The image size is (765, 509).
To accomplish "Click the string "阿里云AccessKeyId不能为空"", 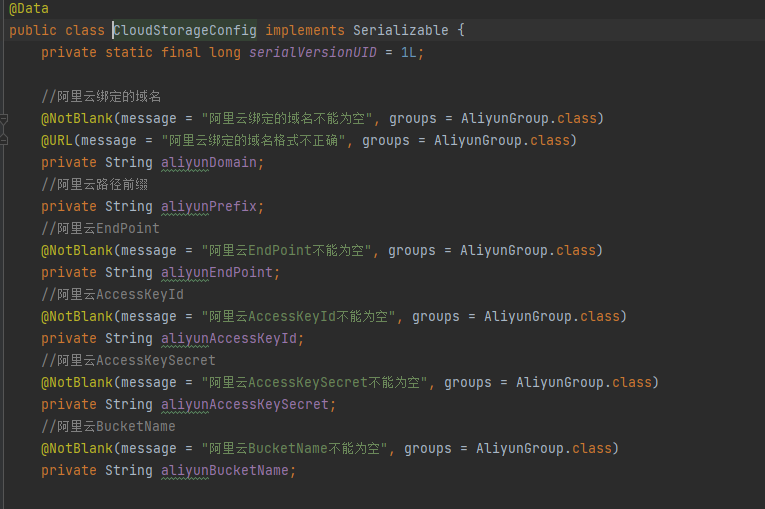I will point(299,316).
